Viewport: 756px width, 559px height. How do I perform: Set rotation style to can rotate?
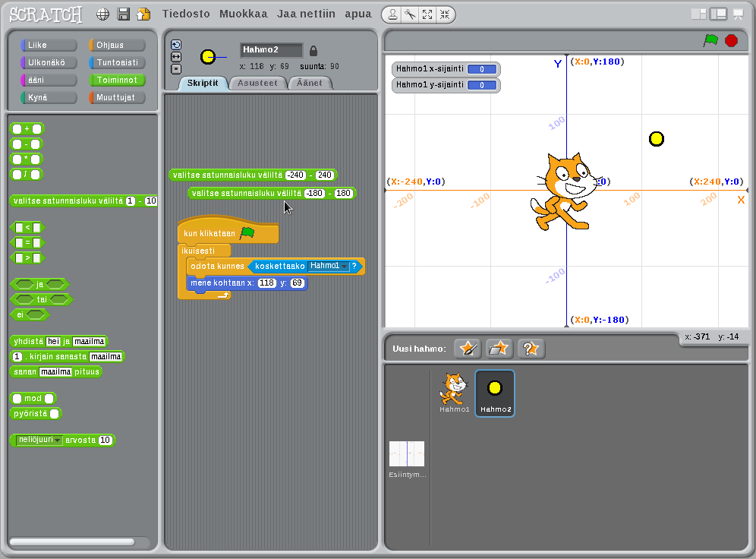tap(176, 45)
